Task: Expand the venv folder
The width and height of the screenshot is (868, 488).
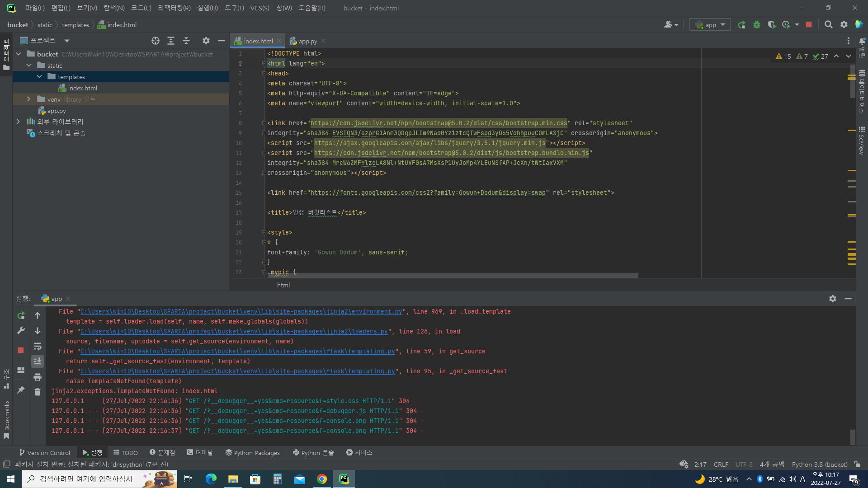Action: [28, 99]
